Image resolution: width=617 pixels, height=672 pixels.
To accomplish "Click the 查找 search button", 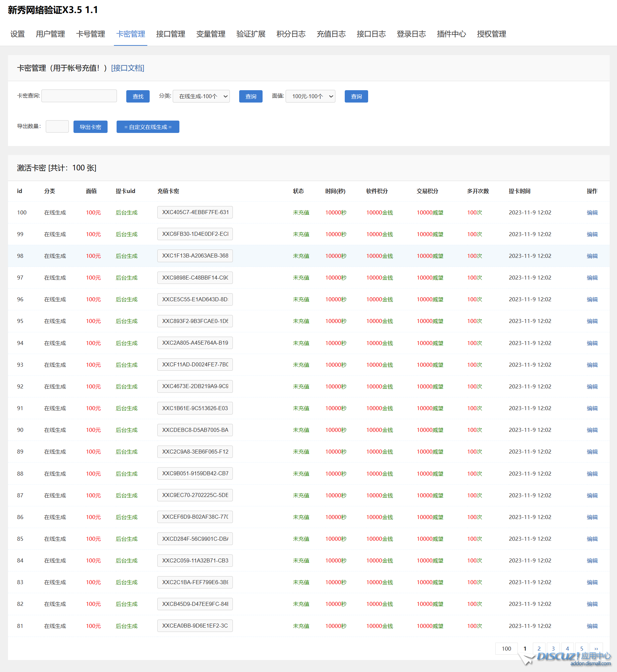I will coord(138,97).
